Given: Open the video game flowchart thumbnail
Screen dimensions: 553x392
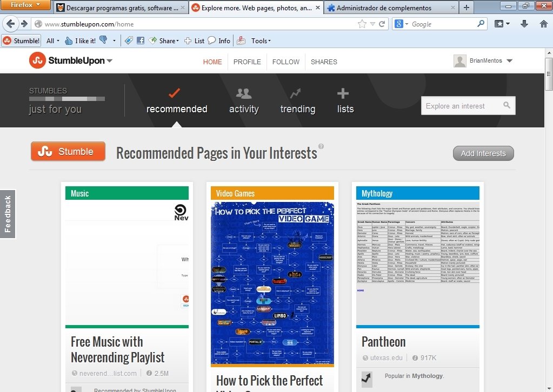Looking at the screenshot, I should (x=272, y=283).
